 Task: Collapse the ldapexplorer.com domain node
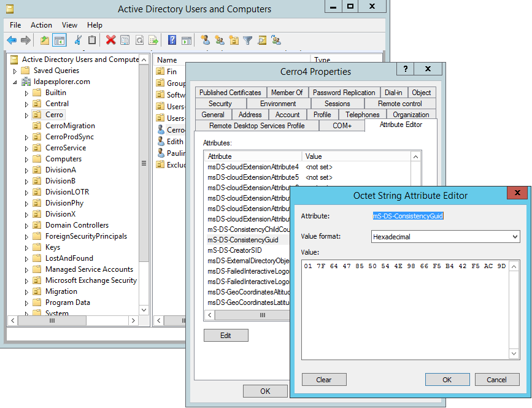(x=13, y=81)
